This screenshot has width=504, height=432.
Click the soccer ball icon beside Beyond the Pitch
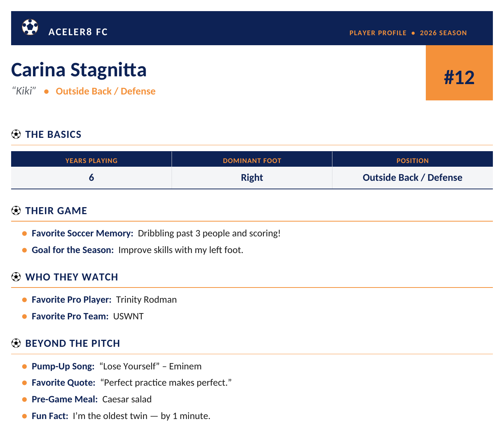pos(16,343)
